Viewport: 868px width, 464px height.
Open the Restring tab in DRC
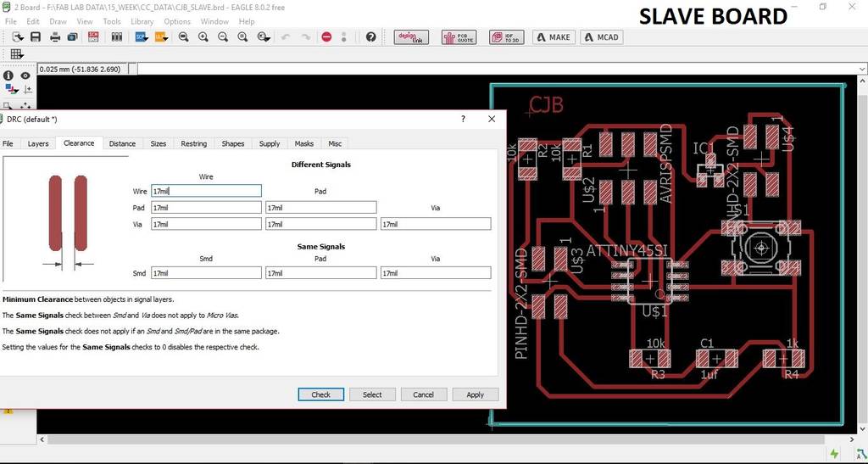click(x=193, y=143)
